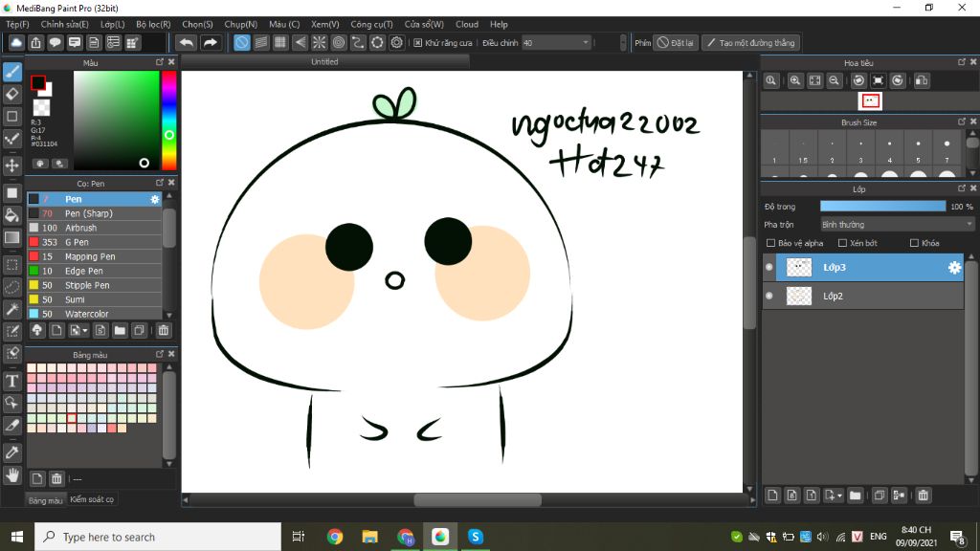Image resolution: width=980 pixels, height=551 pixels.
Task: Select the Watercolor brush
Action: 95,314
